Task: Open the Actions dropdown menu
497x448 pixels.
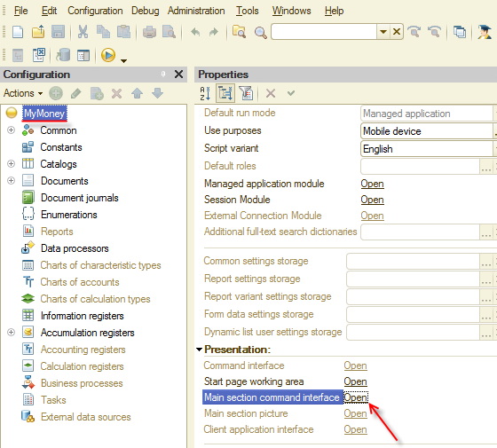Action: [x=23, y=93]
